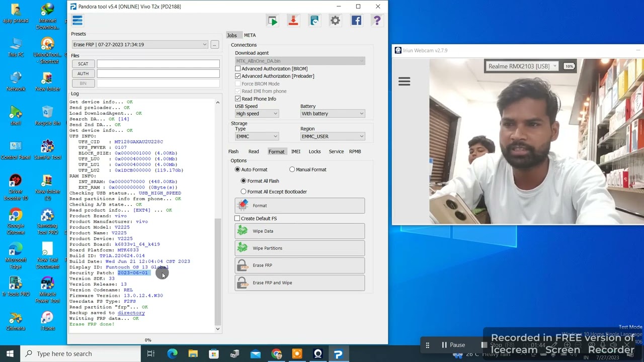Select Auto Format radio button
Image resolution: width=644 pixels, height=362 pixels.
click(x=237, y=169)
